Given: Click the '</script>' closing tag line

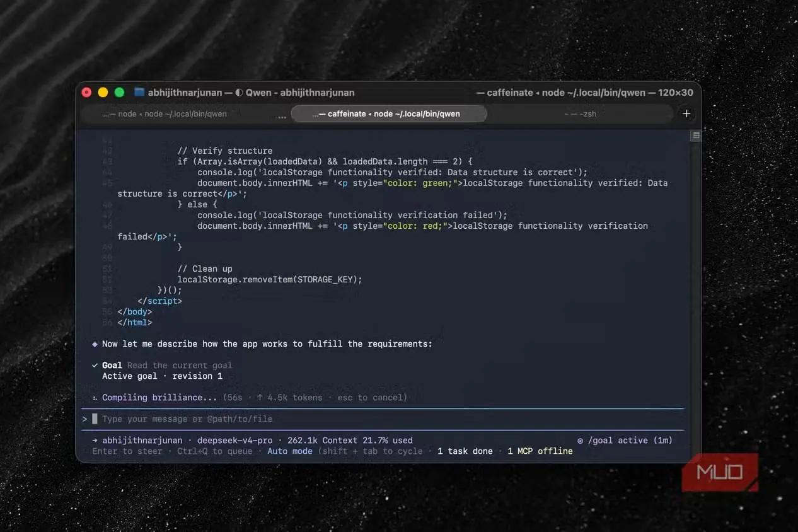Looking at the screenshot, I should click(x=159, y=301).
